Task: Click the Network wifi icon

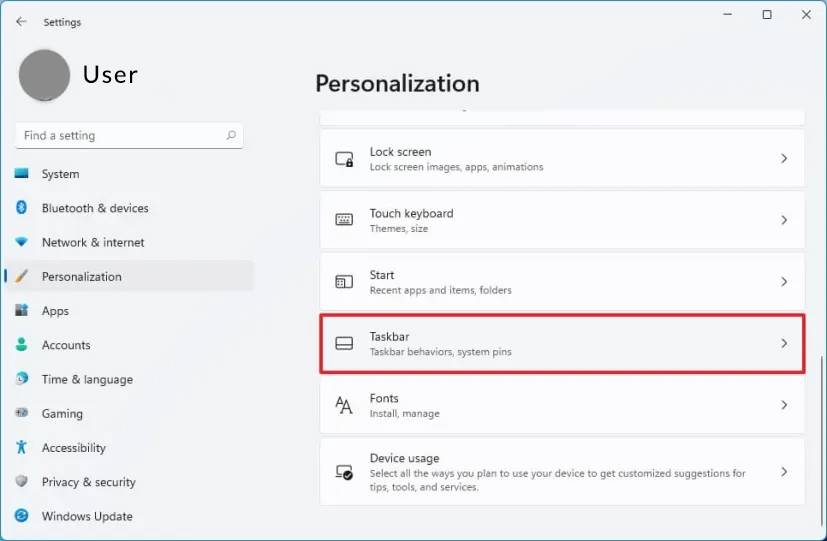Action: [x=22, y=242]
